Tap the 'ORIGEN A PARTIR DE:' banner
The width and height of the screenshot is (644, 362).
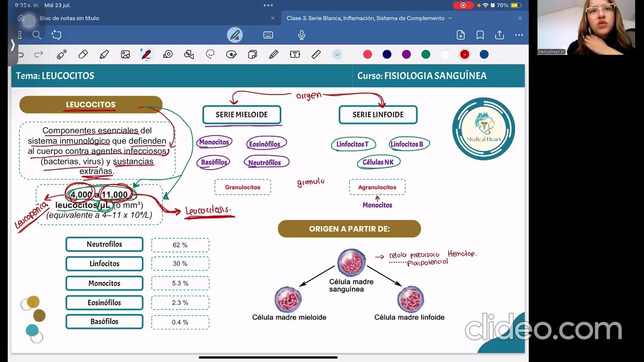[x=349, y=229]
